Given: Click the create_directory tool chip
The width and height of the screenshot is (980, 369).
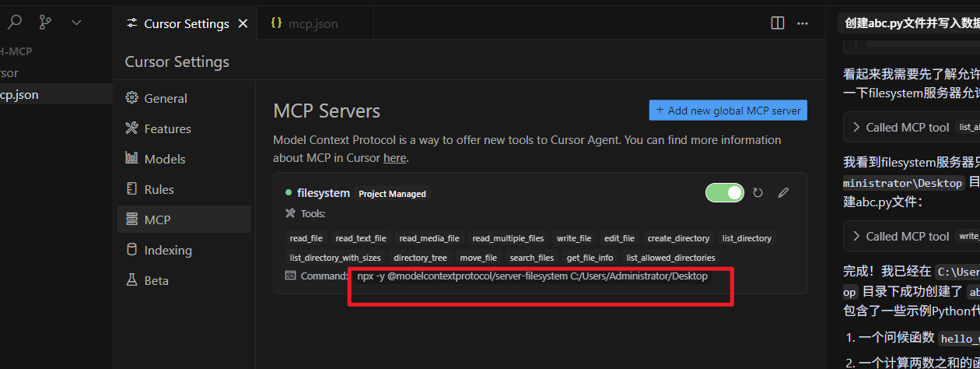Looking at the screenshot, I should (x=678, y=238).
